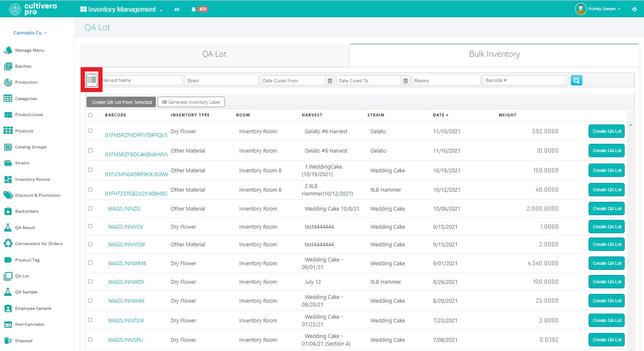Toggle the select-all checkbox in table header

click(90, 115)
